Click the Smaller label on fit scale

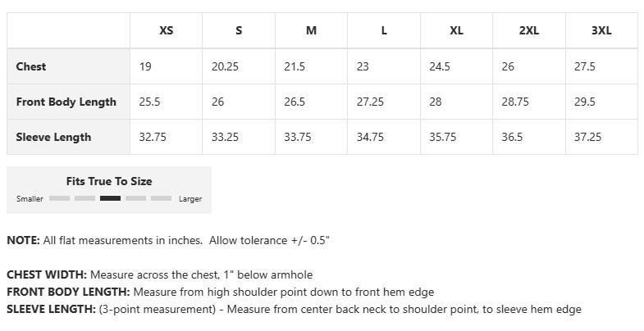click(30, 199)
